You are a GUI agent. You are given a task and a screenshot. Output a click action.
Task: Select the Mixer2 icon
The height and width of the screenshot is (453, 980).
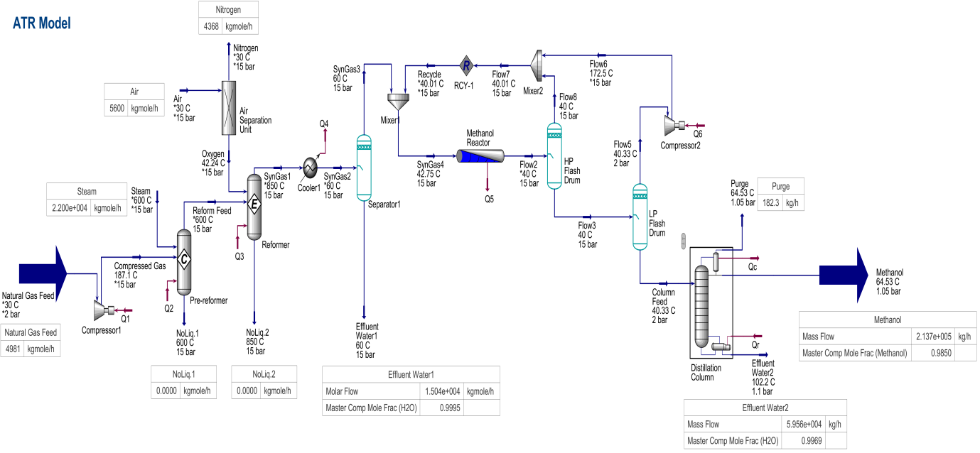pos(537,66)
